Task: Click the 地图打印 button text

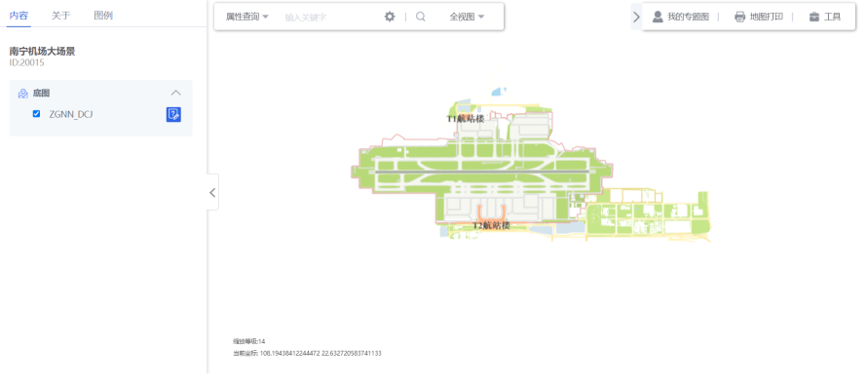Action: coord(766,17)
